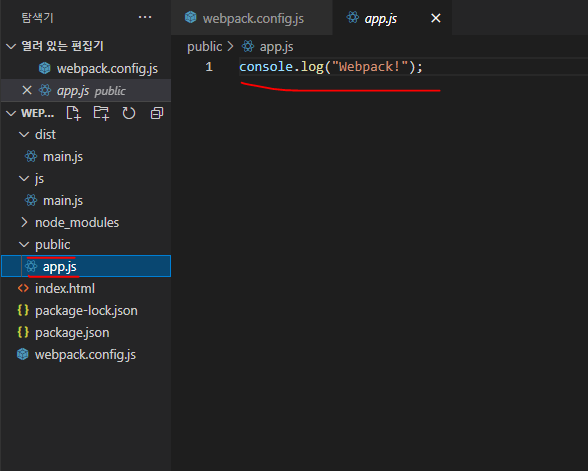
Task: Click the public breadcrumb segment
Action: (204, 46)
